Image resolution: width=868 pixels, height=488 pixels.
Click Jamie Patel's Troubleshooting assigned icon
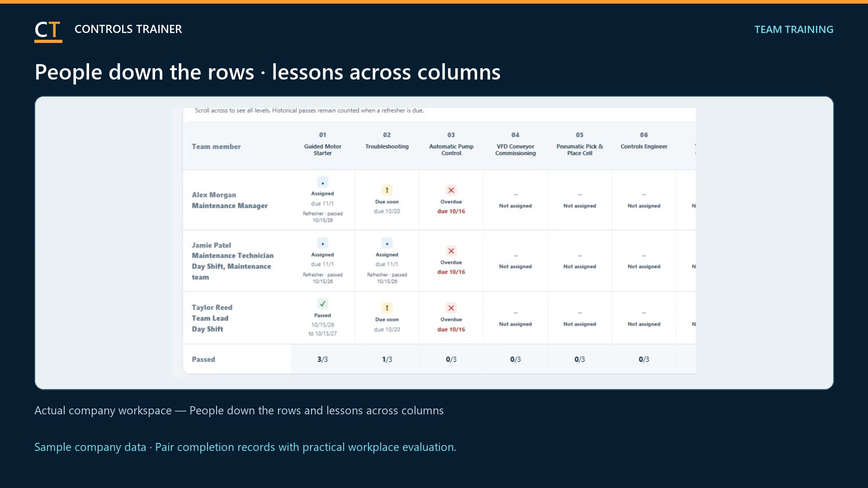pyautogui.click(x=387, y=244)
